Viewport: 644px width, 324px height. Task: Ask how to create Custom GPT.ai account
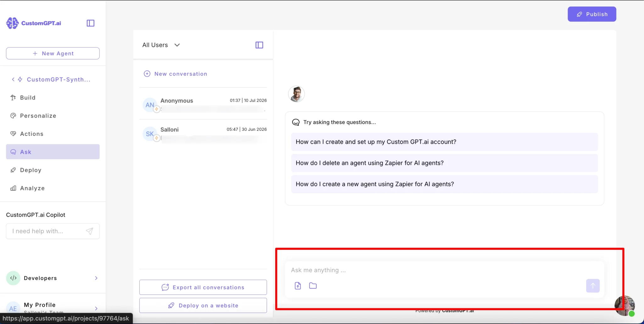pos(444,142)
